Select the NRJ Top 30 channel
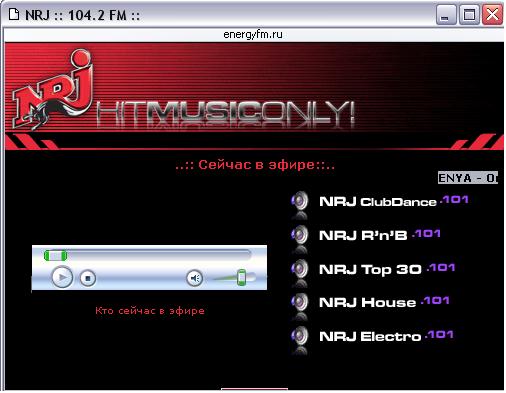Screen dimensions: 506x393 [387, 269]
